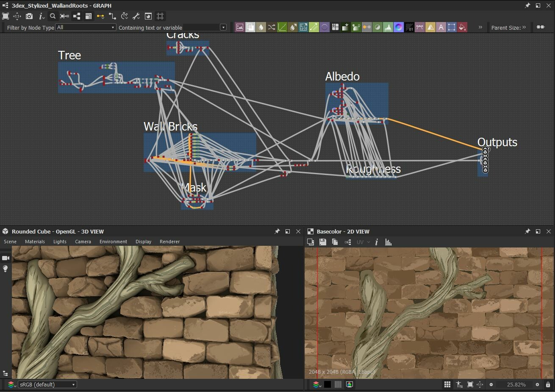Toggle the grid display in the graph toolbar
The width and height of the screenshot is (555, 392).
160,16
